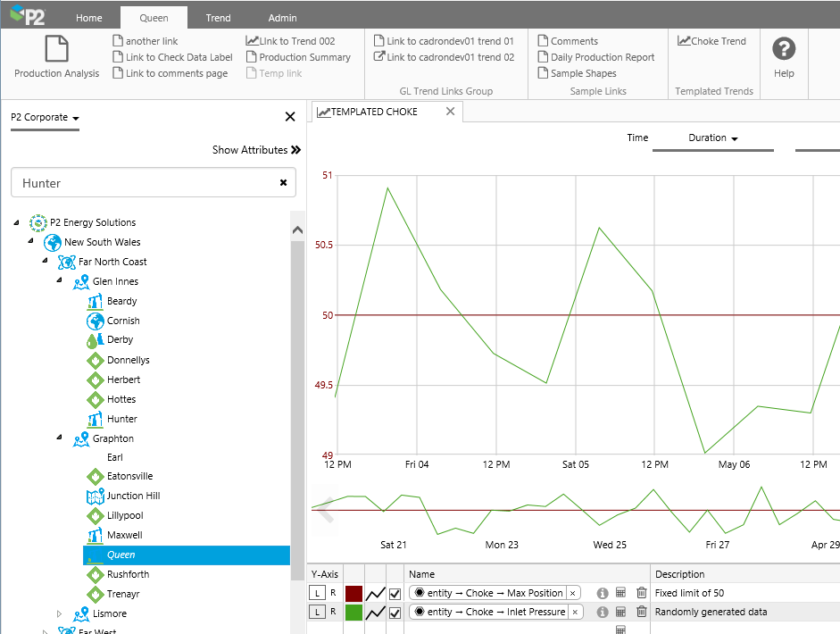Remove the Choke Inlet Pressure tag
Screen dimensions: 840x634
click(573, 613)
